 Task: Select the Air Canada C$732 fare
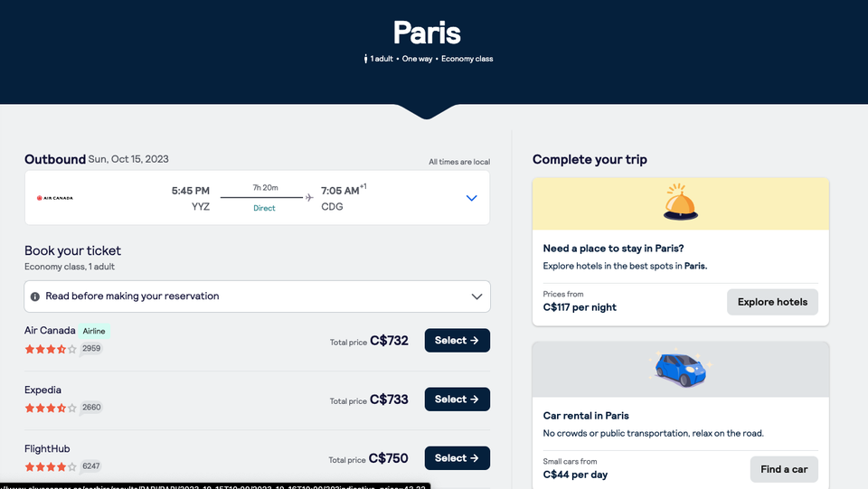point(457,341)
